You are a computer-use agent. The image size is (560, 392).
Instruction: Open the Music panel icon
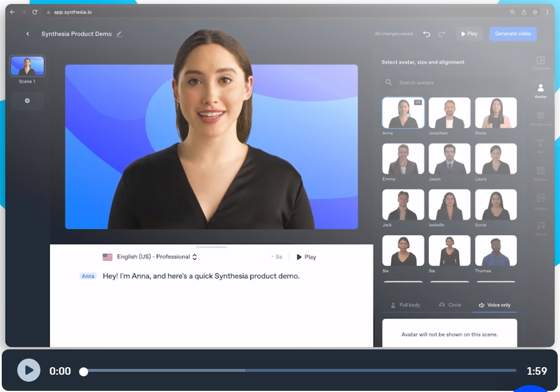tap(540, 227)
